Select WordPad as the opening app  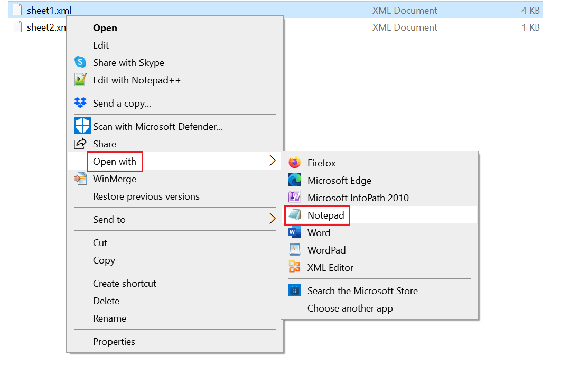(325, 250)
